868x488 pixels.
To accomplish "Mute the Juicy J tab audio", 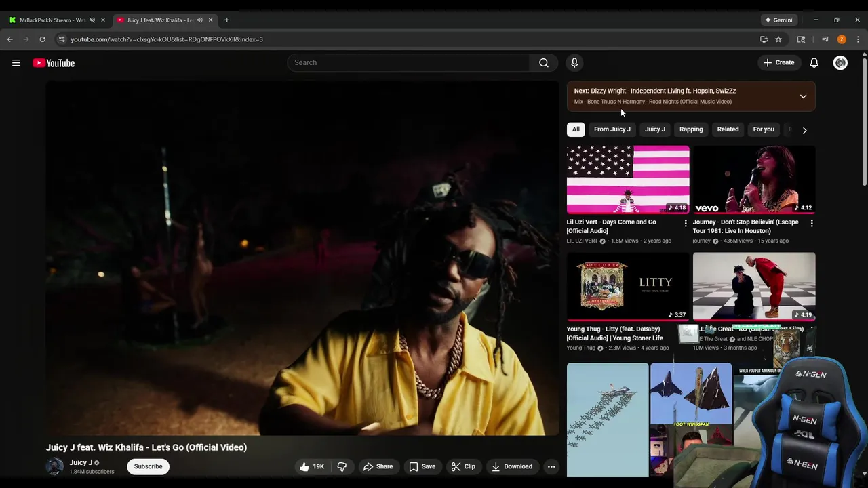I will (x=199, y=20).
